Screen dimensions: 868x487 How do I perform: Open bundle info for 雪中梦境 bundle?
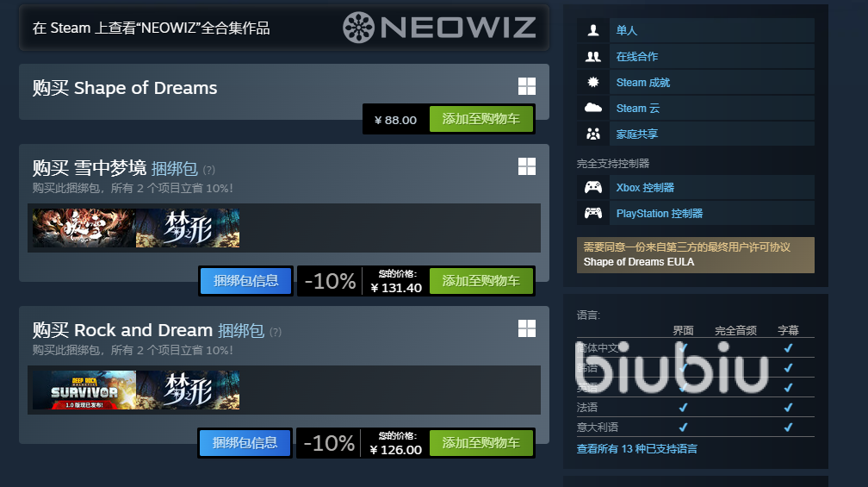[245, 281]
